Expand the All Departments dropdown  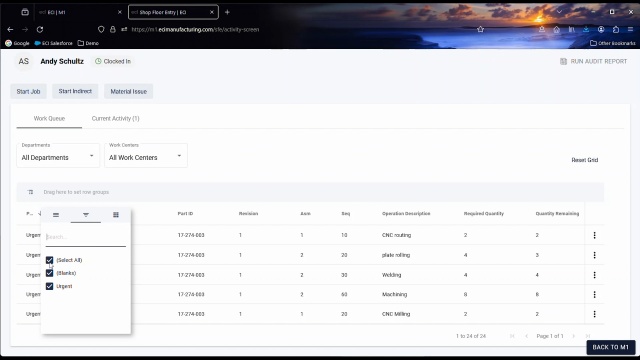[x=58, y=156]
